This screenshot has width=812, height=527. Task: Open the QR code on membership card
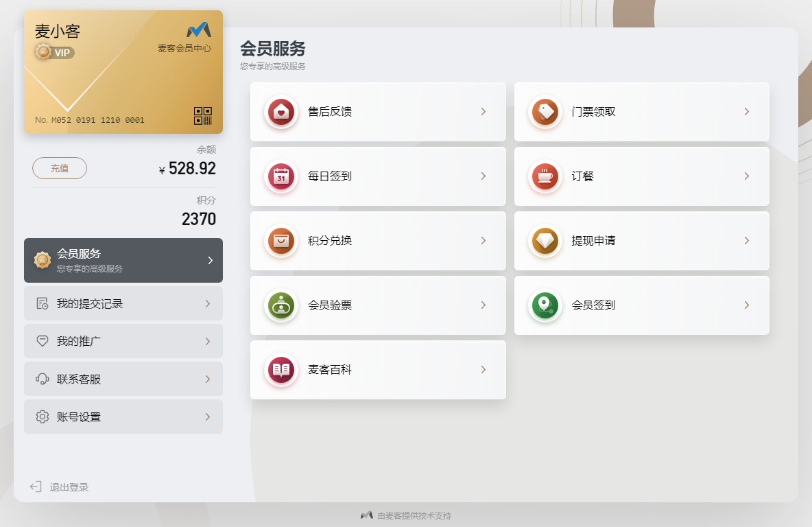tap(202, 116)
